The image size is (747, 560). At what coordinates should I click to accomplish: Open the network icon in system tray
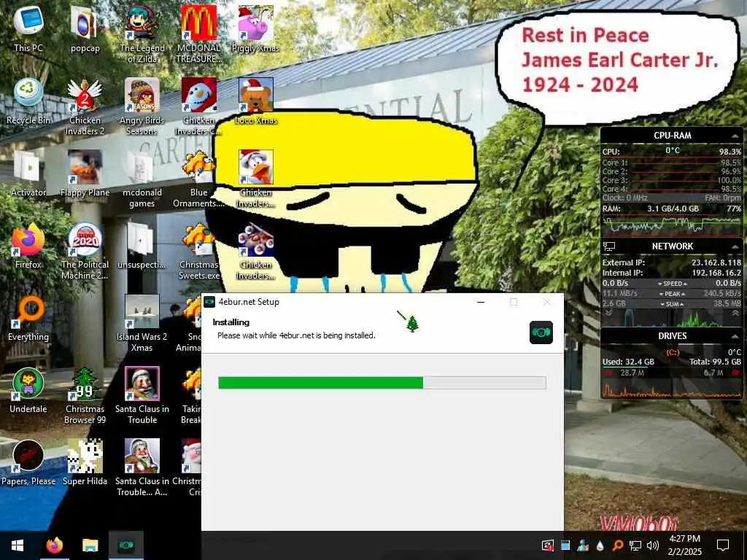[x=635, y=545]
